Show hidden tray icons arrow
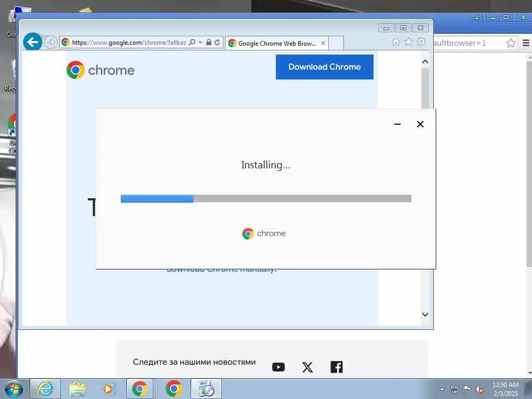 (442, 389)
